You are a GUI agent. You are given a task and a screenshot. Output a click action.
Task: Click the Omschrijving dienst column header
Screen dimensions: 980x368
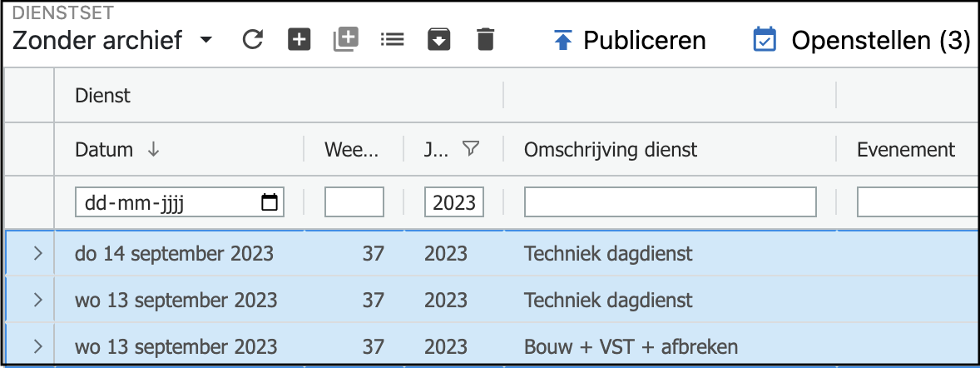click(x=611, y=150)
